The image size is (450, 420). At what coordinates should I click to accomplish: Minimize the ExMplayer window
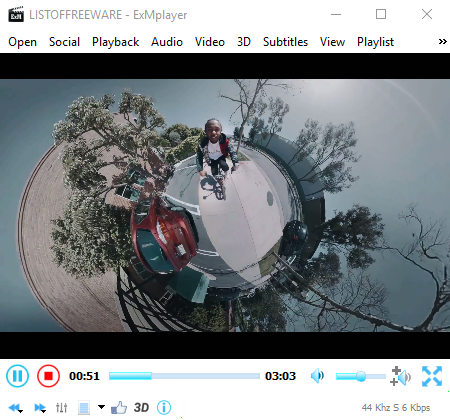click(x=336, y=14)
